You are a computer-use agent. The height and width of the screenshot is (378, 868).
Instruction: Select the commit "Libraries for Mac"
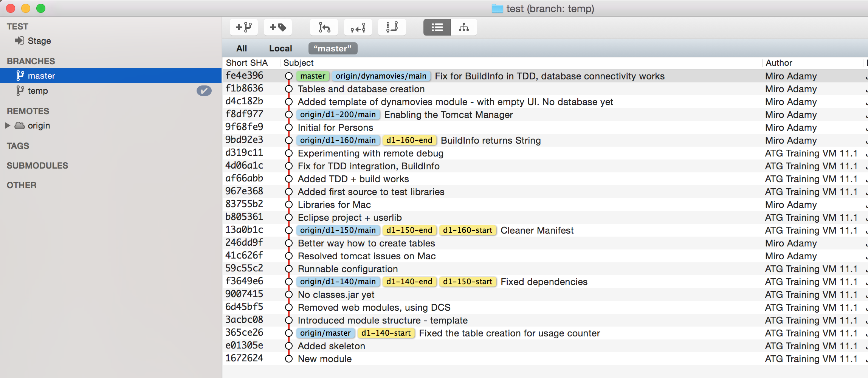pos(334,204)
